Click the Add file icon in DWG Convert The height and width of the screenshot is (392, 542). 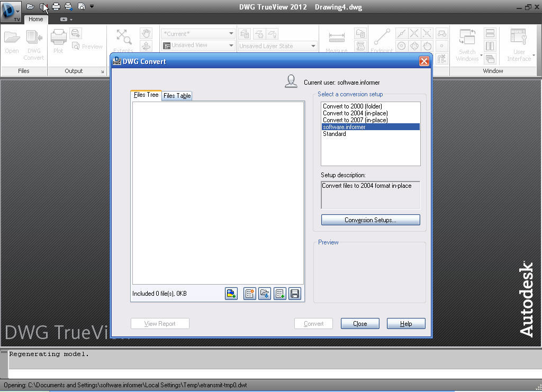point(231,294)
